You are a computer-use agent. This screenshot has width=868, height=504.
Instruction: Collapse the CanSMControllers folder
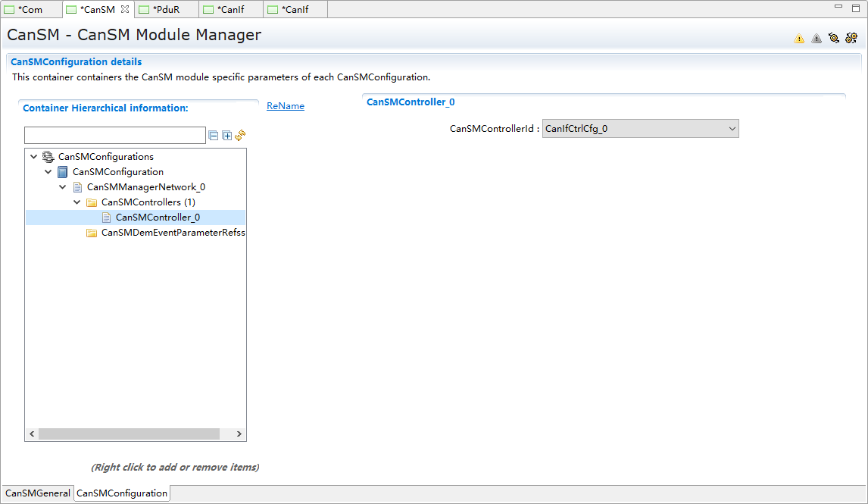[76, 202]
